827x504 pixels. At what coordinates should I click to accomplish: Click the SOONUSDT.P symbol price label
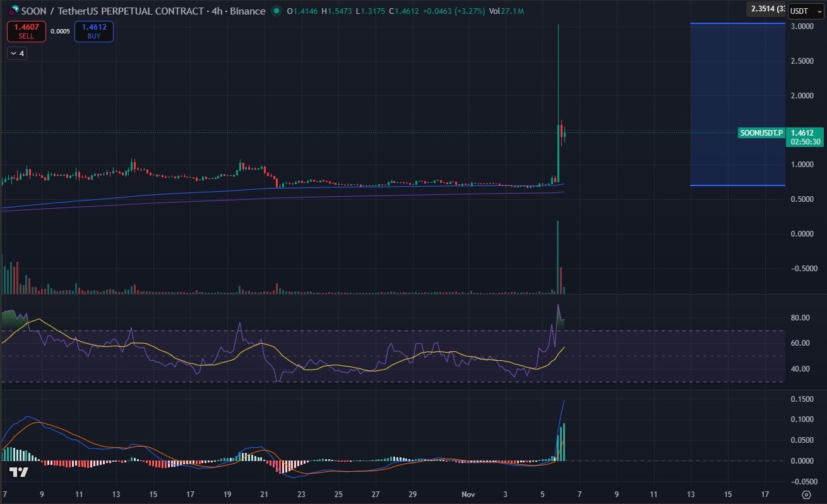(761, 133)
